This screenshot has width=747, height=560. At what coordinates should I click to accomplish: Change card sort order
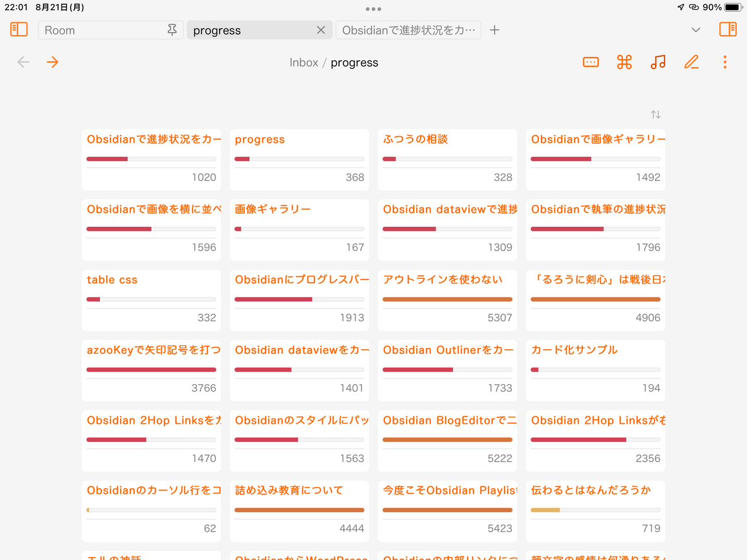[x=656, y=115]
